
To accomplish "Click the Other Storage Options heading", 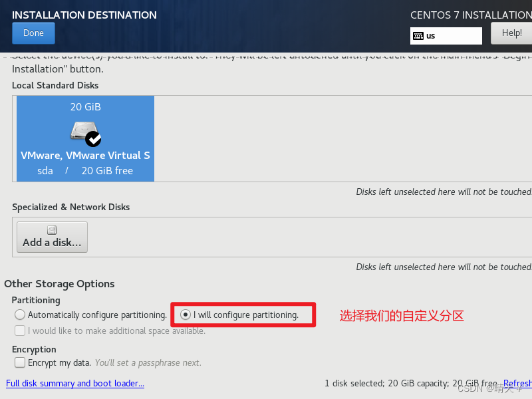I will [x=59, y=284].
